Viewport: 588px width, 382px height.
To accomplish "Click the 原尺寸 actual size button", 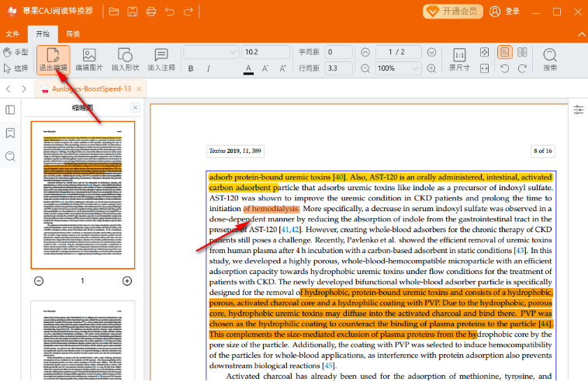I will [459, 60].
